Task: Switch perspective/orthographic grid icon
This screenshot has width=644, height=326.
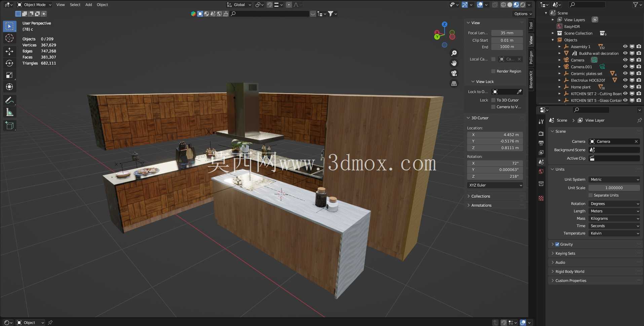Action: (454, 83)
